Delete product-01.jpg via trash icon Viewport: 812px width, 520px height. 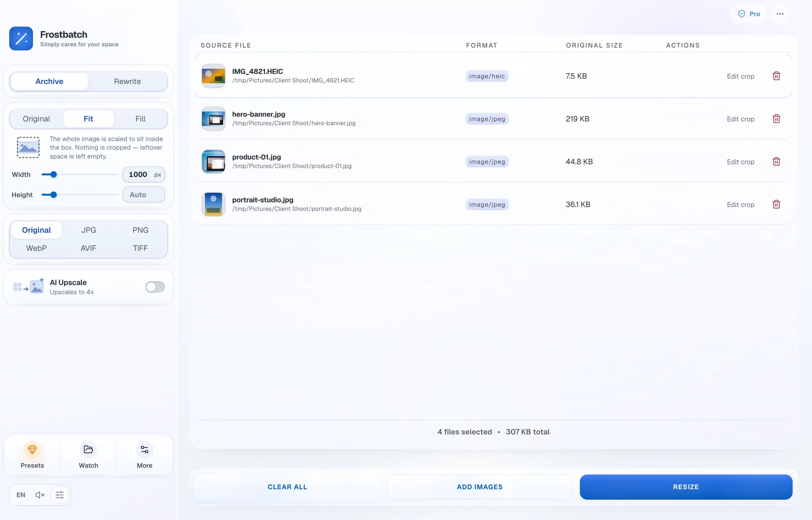pyautogui.click(x=776, y=161)
